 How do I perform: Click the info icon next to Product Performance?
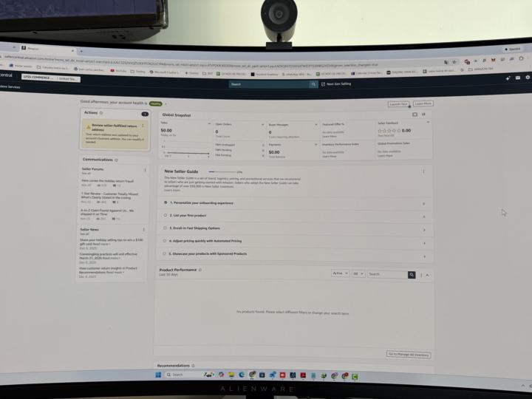tap(200, 270)
